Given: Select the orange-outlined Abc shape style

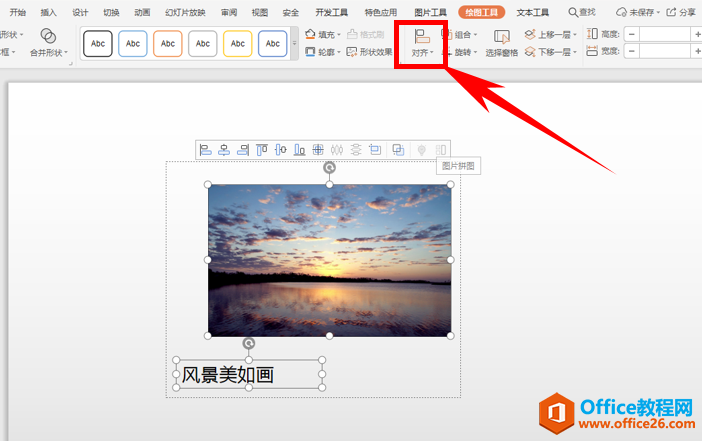Looking at the screenshot, I should [x=168, y=43].
